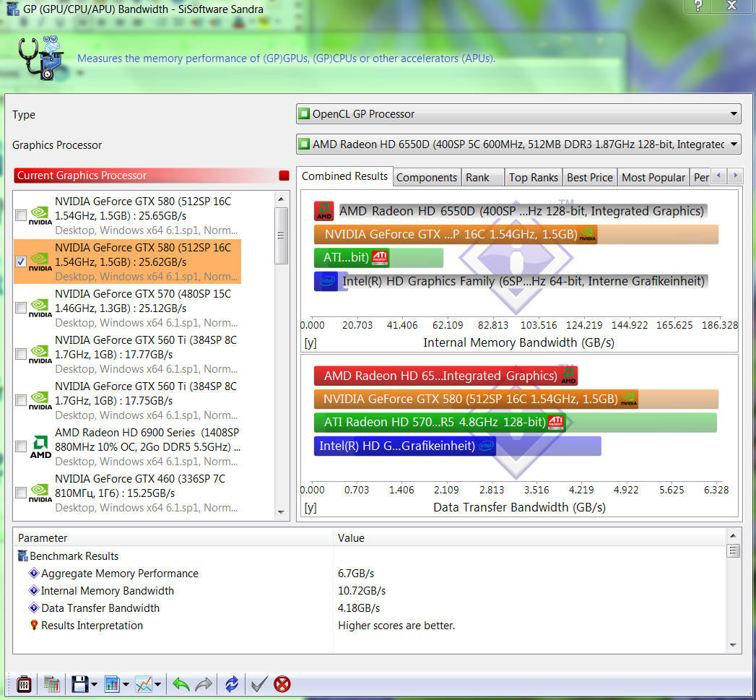Click the stethoscope benchmark icon in header
756x700 pixels.
(x=41, y=58)
